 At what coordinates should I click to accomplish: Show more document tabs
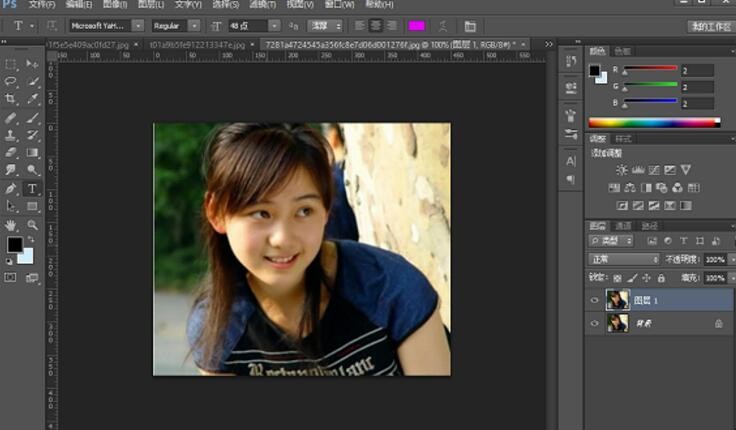[x=549, y=44]
